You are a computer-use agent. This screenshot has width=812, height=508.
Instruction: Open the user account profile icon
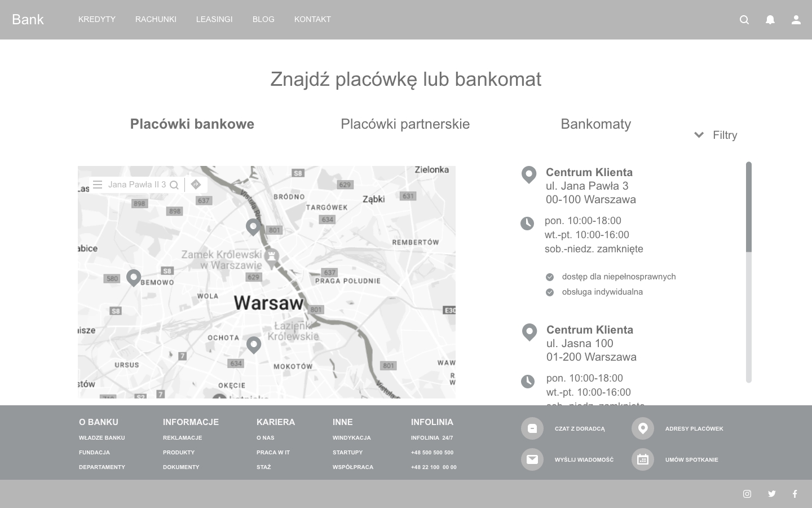tap(796, 20)
